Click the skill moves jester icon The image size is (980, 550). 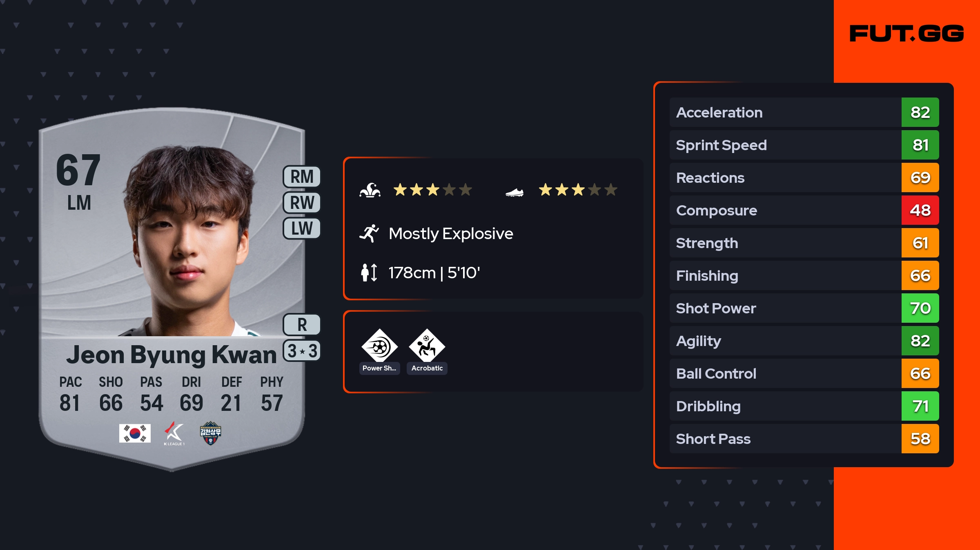click(x=370, y=190)
